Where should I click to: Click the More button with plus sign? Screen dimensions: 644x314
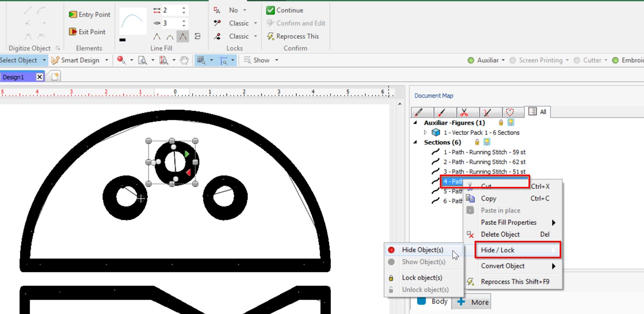[x=473, y=302]
